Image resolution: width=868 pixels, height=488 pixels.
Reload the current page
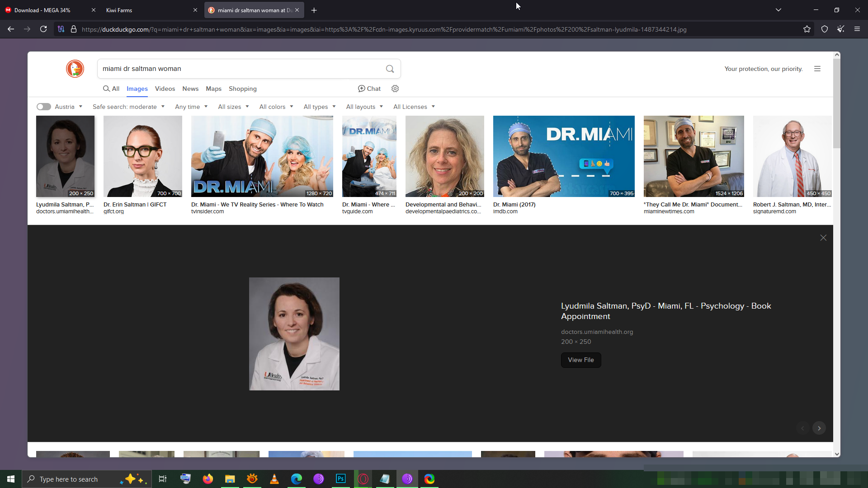[43, 29]
